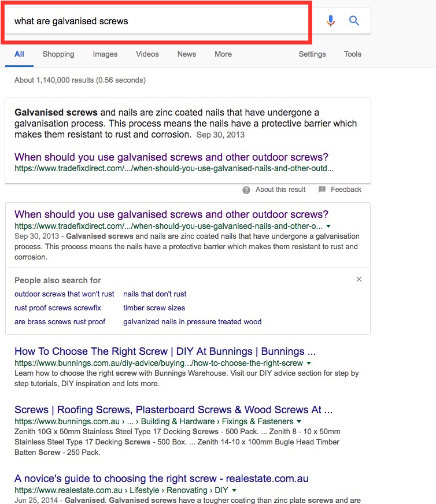Click in the search query input field
Screen dimensions: 436x504
click(156, 21)
